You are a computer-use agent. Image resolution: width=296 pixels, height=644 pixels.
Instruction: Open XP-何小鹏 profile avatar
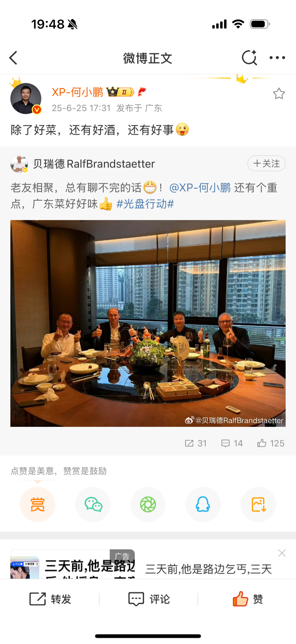point(26,98)
